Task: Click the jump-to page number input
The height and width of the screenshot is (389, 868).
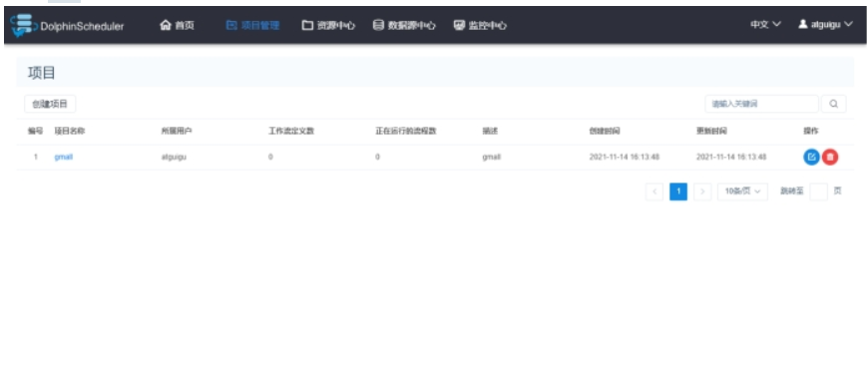Action: [819, 192]
